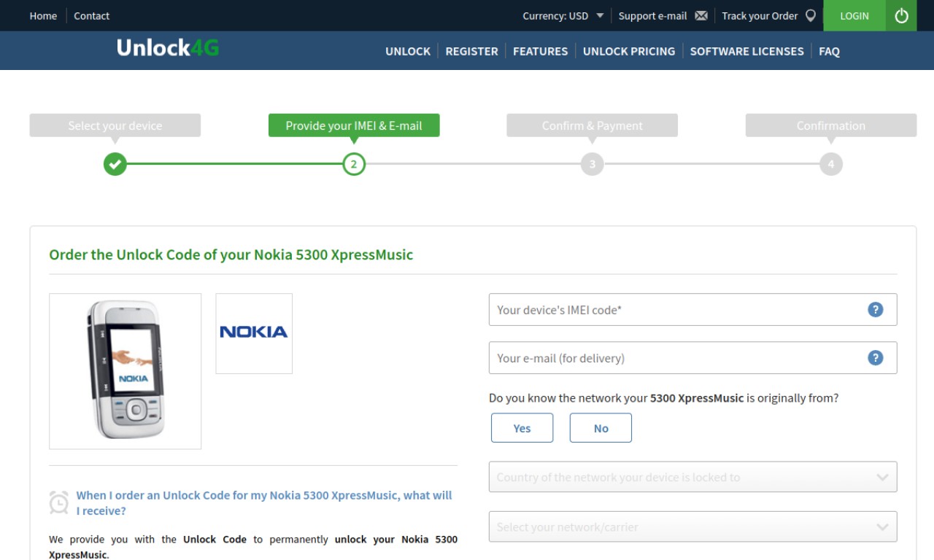Open the FAQ menu item
Image resolution: width=934 pixels, height=560 pixels.
[829, 51]
